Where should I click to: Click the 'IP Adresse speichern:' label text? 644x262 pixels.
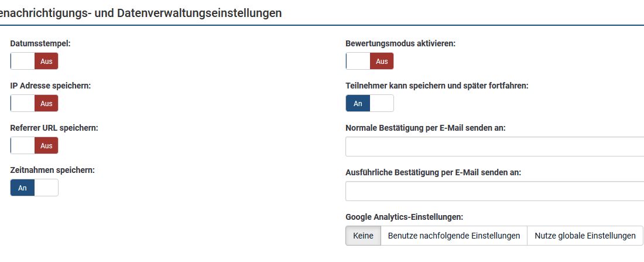point(50,86)
